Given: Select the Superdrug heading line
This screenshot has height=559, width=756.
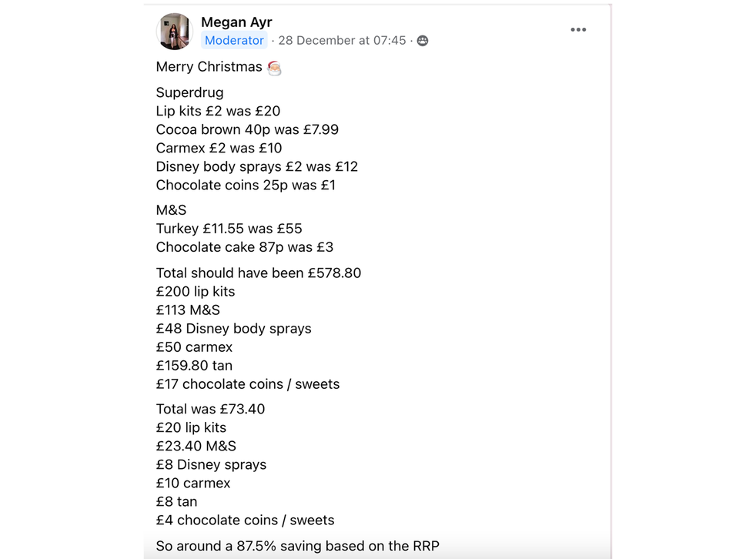Looking at the screenshot, I should (189, 92).
